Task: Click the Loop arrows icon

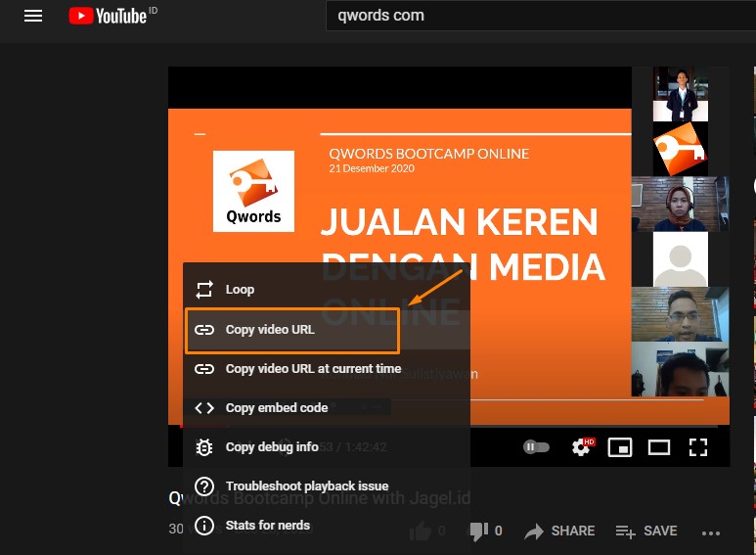Action: pyautogui.click(x=204, y=290)
